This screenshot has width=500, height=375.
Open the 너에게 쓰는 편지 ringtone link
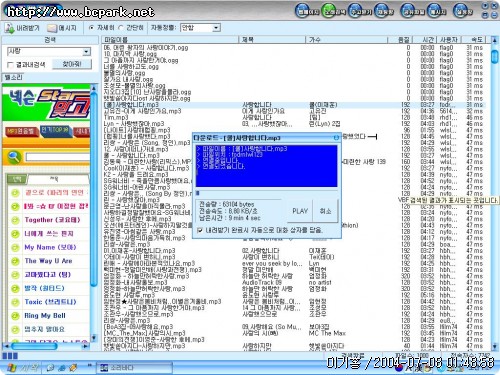tap(49, 234)
